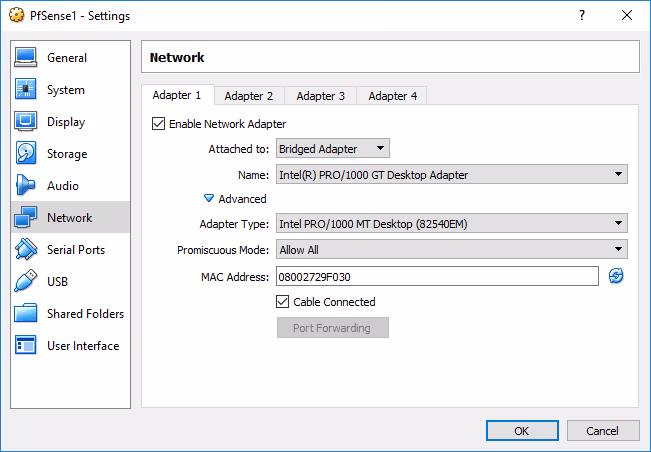Open Audio speaker icon in sidebar
This screenshot has width=651, height=452.
click(27, 186)
